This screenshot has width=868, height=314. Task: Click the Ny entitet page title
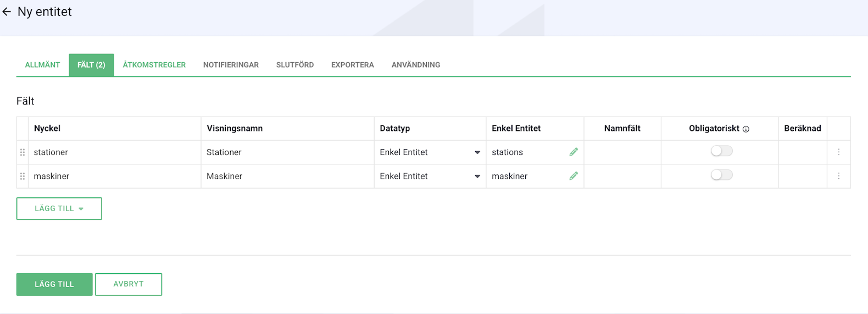(x=44, y=12)
